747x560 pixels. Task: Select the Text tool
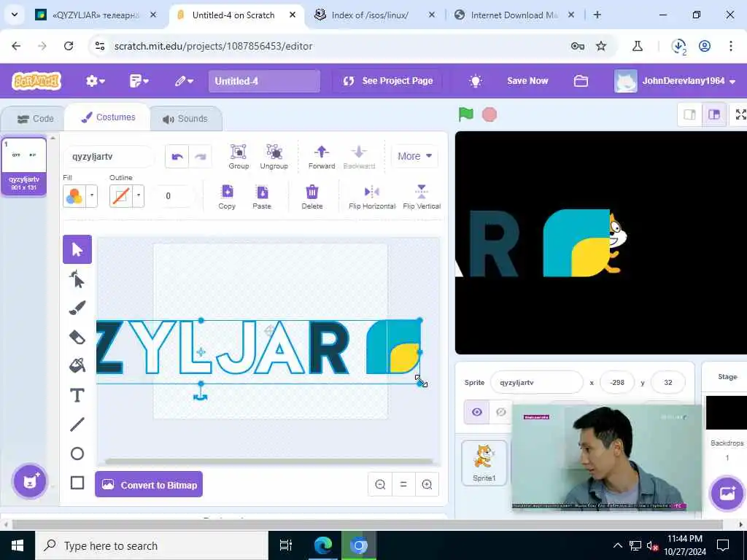[77, 395]
